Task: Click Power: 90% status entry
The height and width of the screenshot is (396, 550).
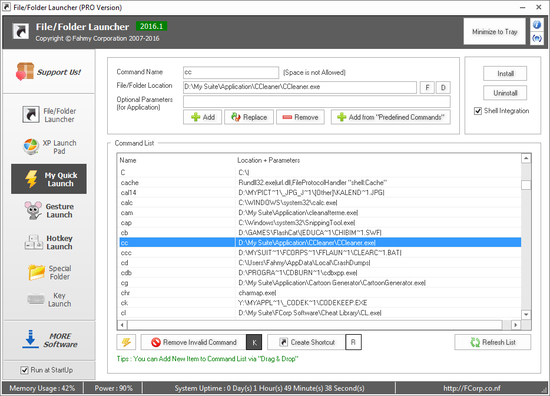Action: tap(113, 388)
